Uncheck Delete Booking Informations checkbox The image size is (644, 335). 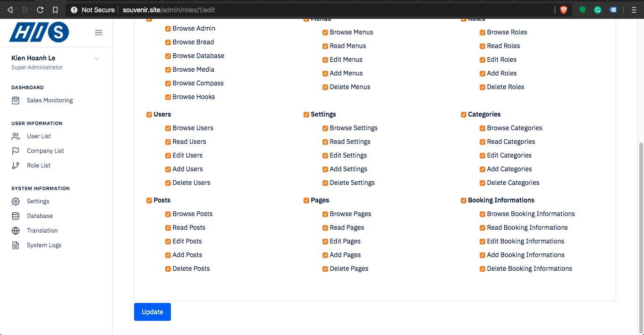(483, 269)
